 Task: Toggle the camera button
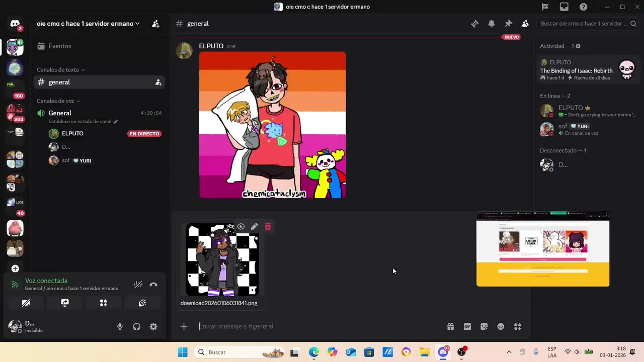[x=26, y=303]
